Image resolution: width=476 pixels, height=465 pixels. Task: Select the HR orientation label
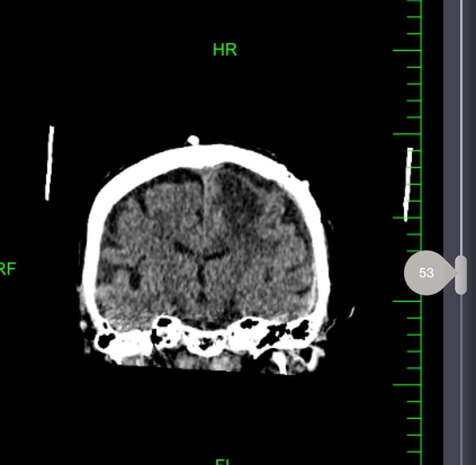coord(225,50)
